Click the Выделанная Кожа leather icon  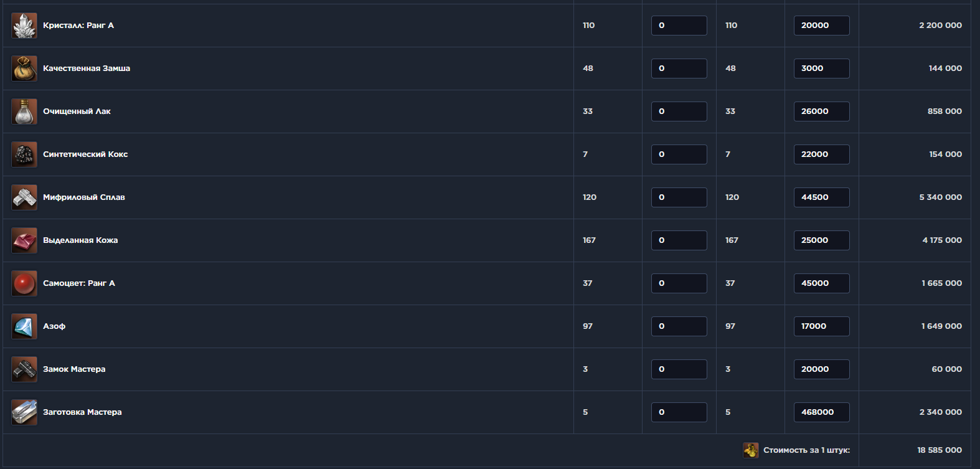click(24, 240)
